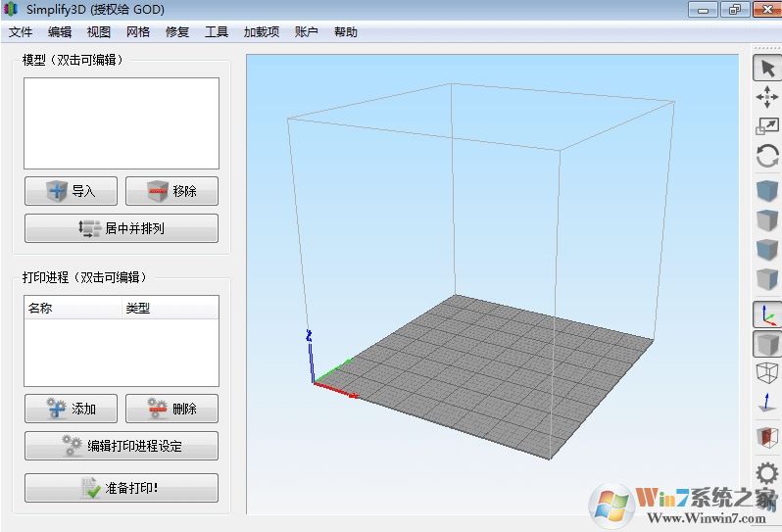This screenshot has height=532, width=782.
Task: Click inside the empty models list box
Action: (122, 123)
